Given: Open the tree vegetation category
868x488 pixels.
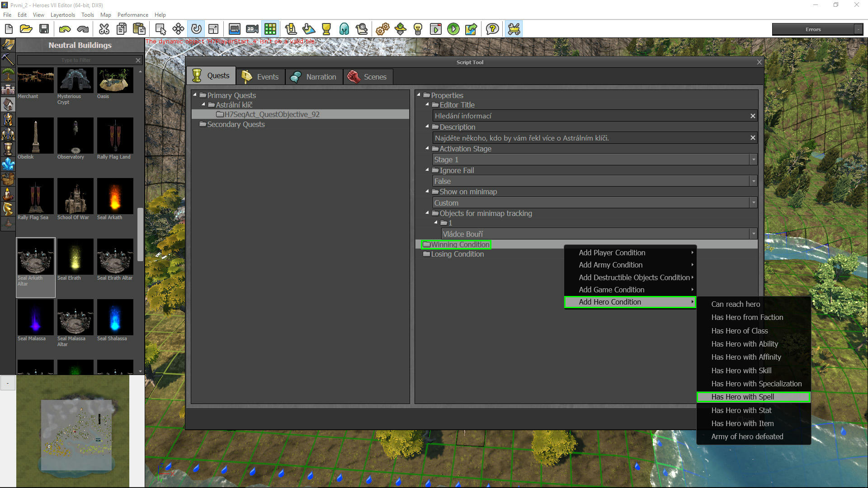Looking at the screenshot, I should coord(8,74).
